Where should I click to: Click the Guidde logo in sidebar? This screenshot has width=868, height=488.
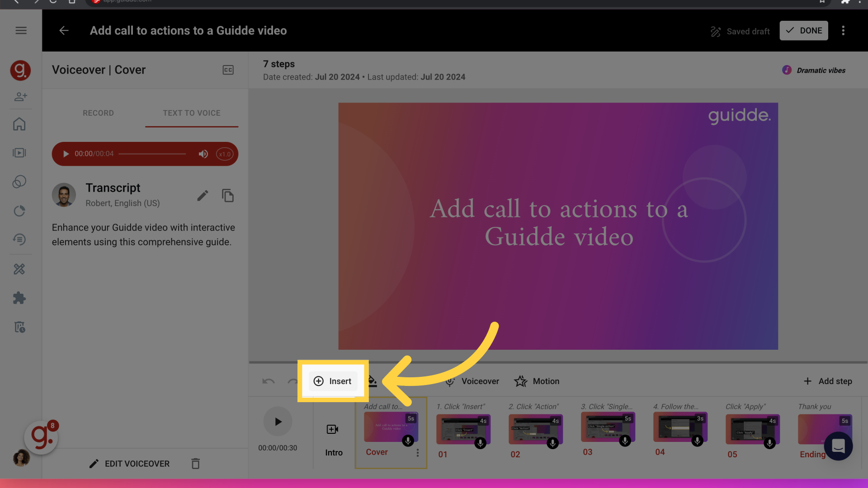point(20,70)
